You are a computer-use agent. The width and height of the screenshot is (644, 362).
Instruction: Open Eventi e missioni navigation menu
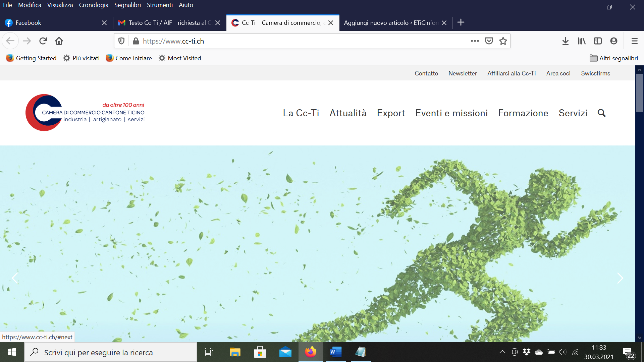click(451, 113)
